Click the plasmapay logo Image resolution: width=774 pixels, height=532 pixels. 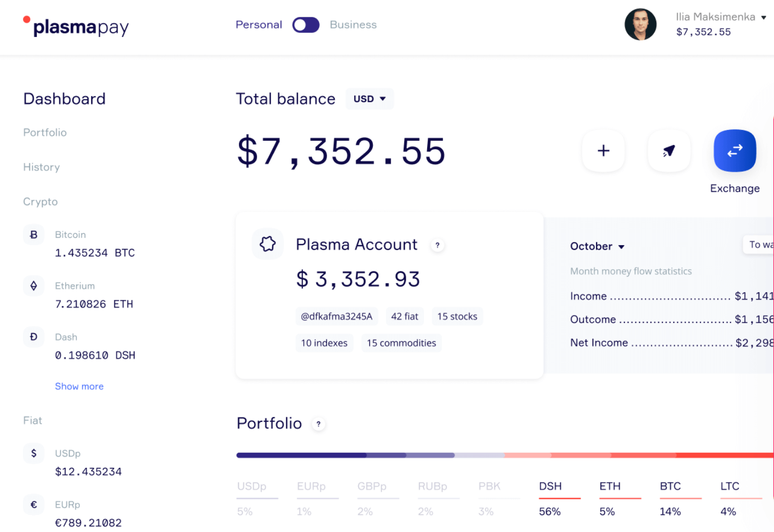pyautogui.click(x=76, y=26)
